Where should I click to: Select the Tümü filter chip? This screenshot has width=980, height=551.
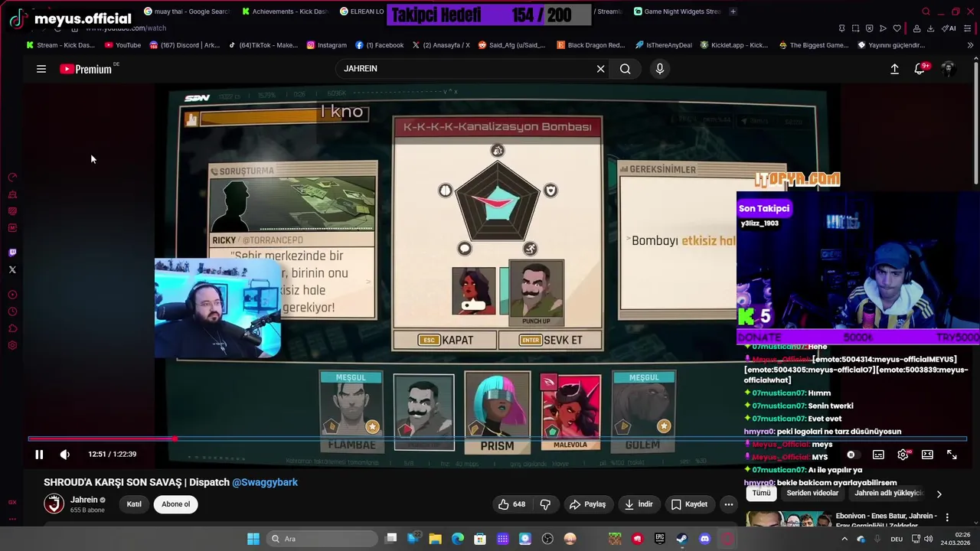[x=761, y=494]
